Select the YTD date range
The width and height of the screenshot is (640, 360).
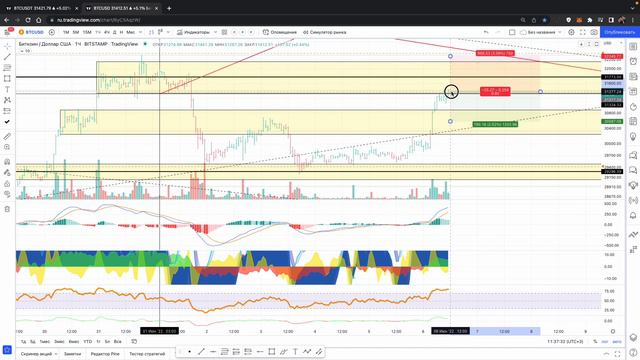[87, 341]
